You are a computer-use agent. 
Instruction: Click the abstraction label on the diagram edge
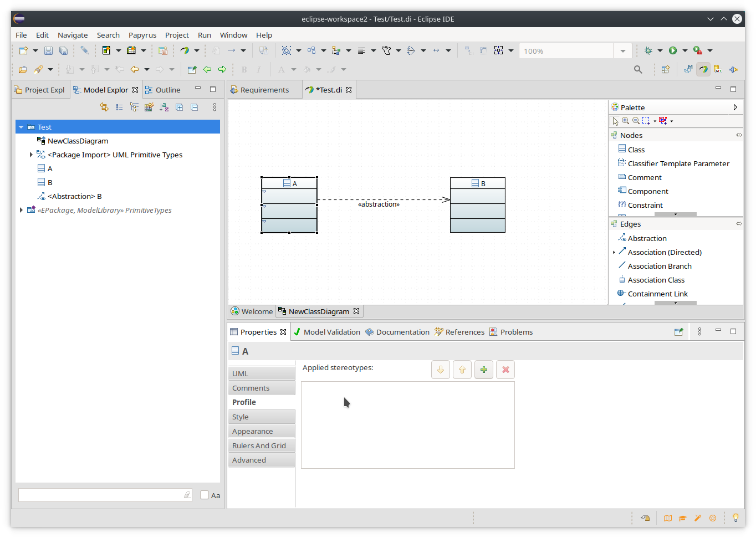(379, 204)
